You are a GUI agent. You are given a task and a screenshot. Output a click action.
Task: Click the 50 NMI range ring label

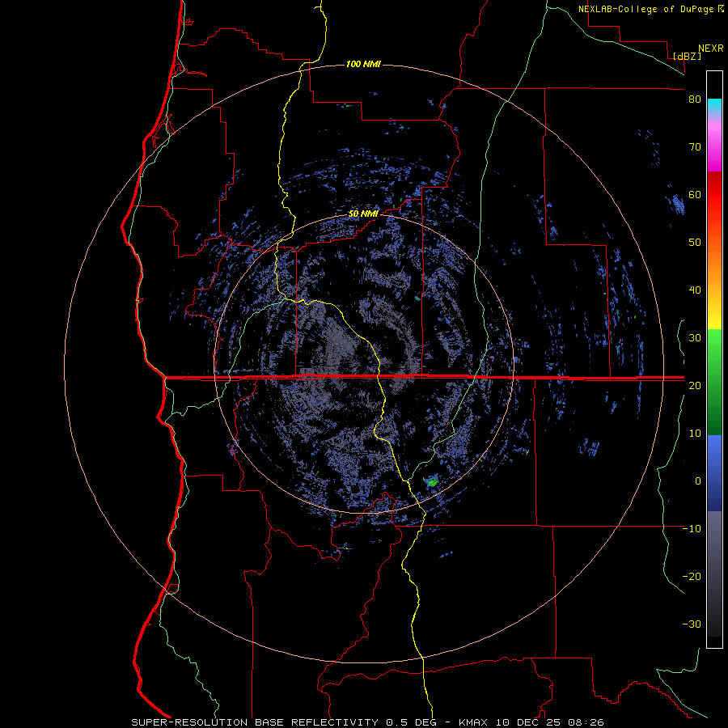pos(363,214)
